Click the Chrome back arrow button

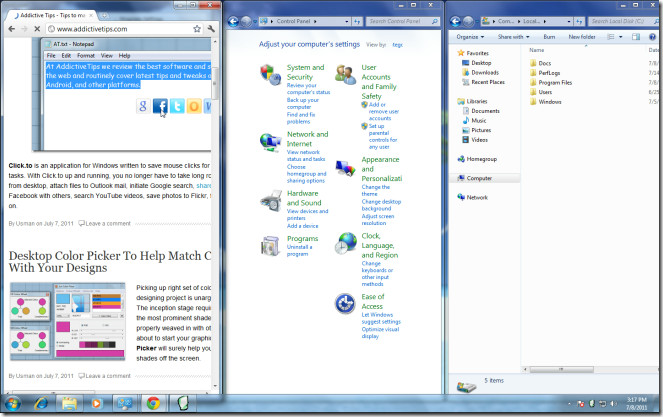pyautogui.click(x=11, y=29)
